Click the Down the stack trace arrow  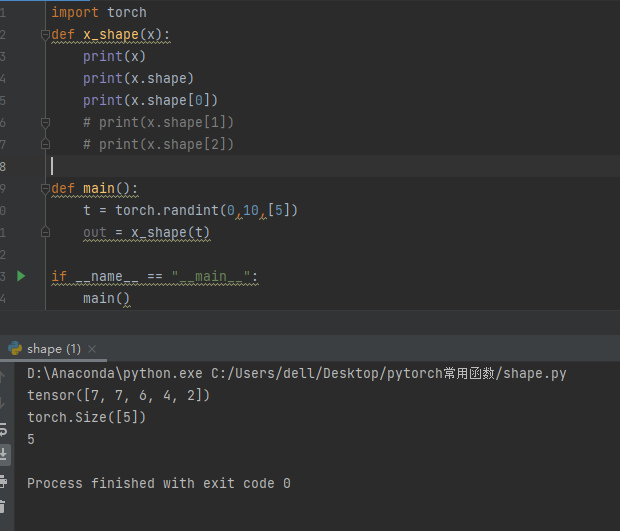click(2, 403)
